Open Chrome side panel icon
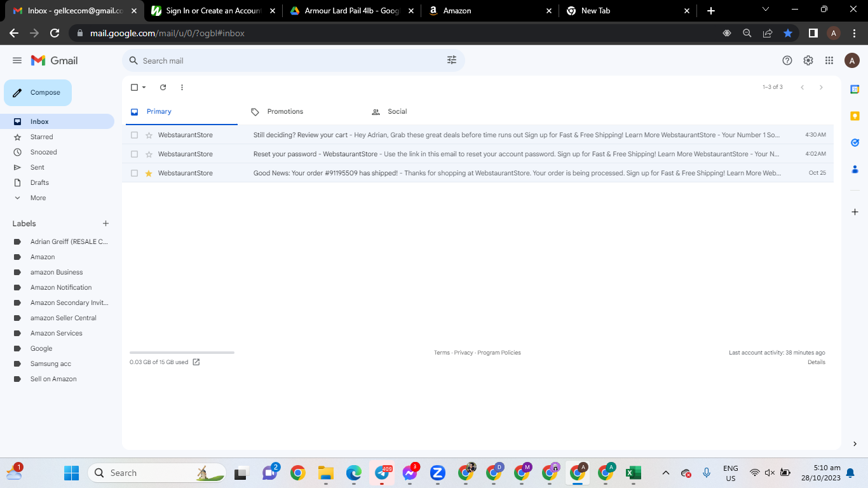868x488 pixels. point(813,33)
